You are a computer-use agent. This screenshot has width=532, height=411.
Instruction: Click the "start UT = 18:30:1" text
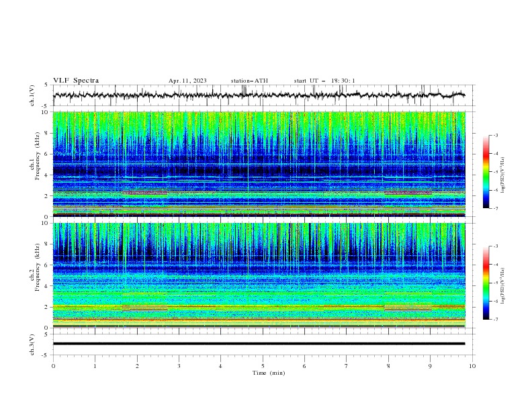point(324,81)
